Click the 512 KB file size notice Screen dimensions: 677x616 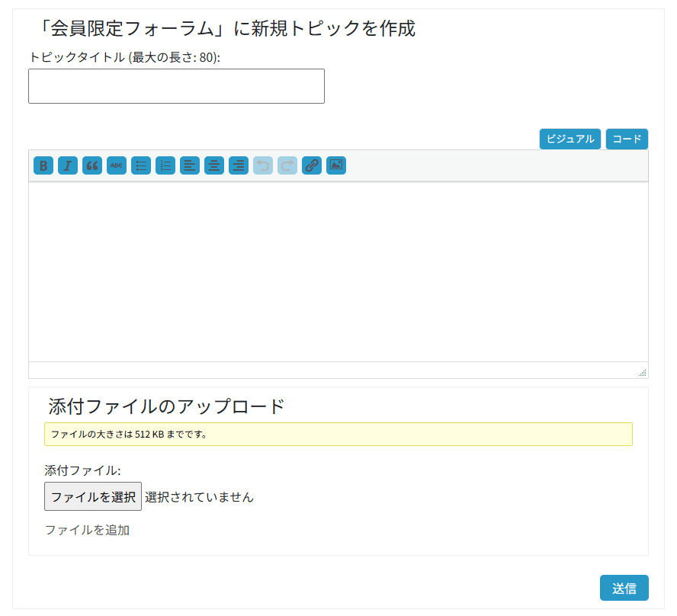coord(338,435)
